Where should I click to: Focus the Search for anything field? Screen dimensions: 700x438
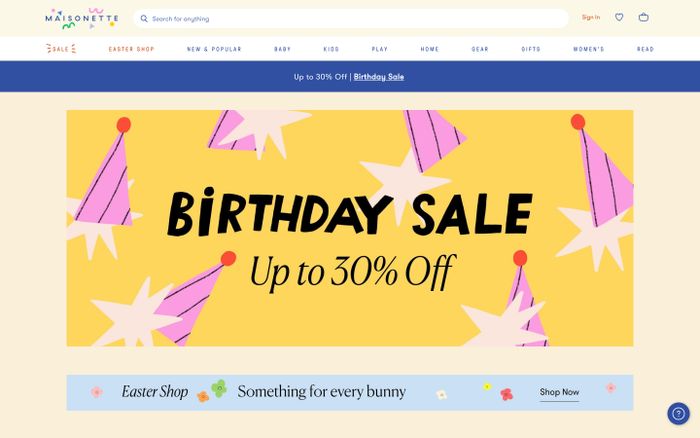click(x=351, y=19)
